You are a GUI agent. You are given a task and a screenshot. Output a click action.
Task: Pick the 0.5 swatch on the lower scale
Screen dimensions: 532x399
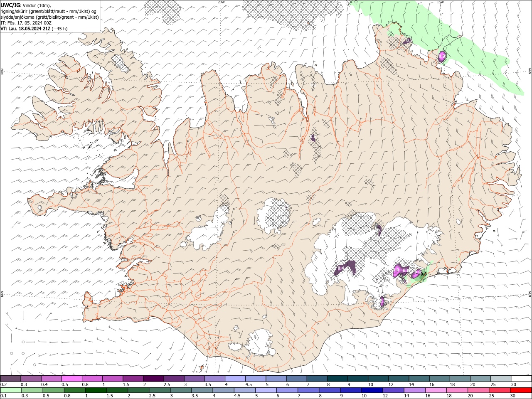[x=53, y=390]
